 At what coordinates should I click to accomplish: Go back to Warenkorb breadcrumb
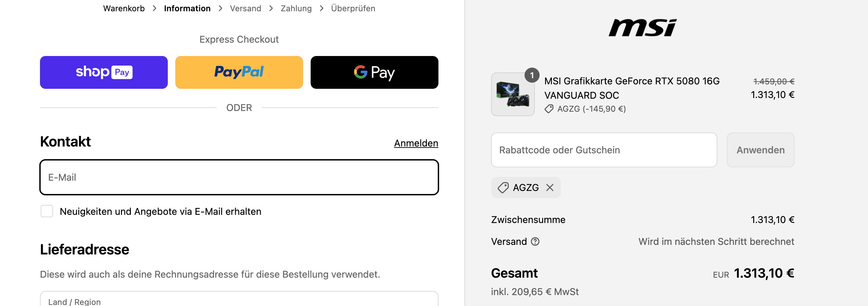click(124, 9)
